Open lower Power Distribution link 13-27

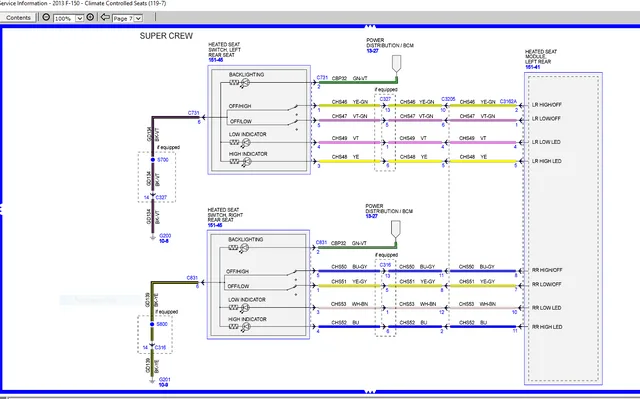point(371,216)
